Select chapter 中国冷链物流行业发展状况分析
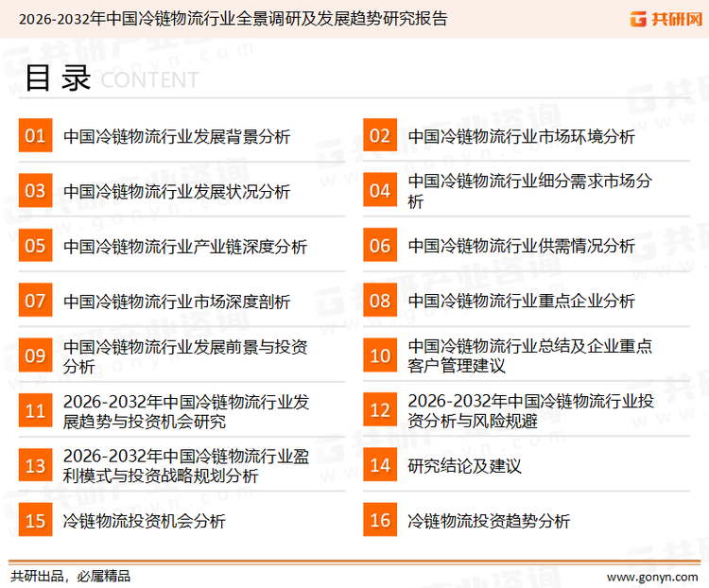 pos(177,191)
